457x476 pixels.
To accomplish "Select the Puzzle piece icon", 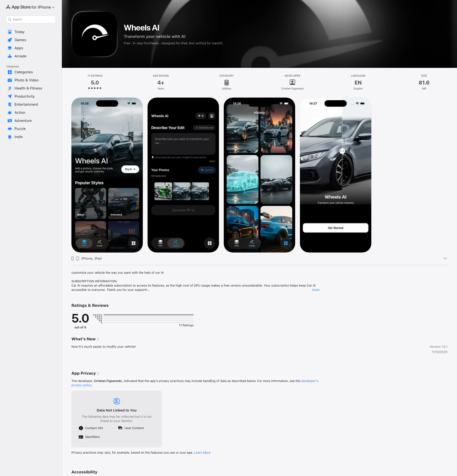I will [x=10, y=129].
